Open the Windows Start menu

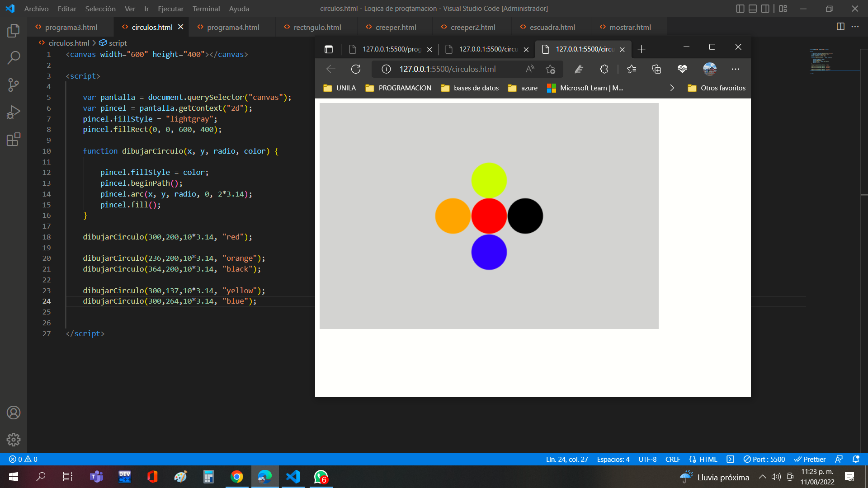(14, 477)
